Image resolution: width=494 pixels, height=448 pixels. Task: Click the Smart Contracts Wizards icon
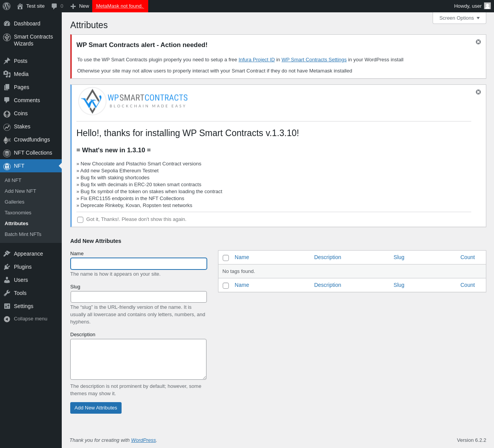click(7, 37)
